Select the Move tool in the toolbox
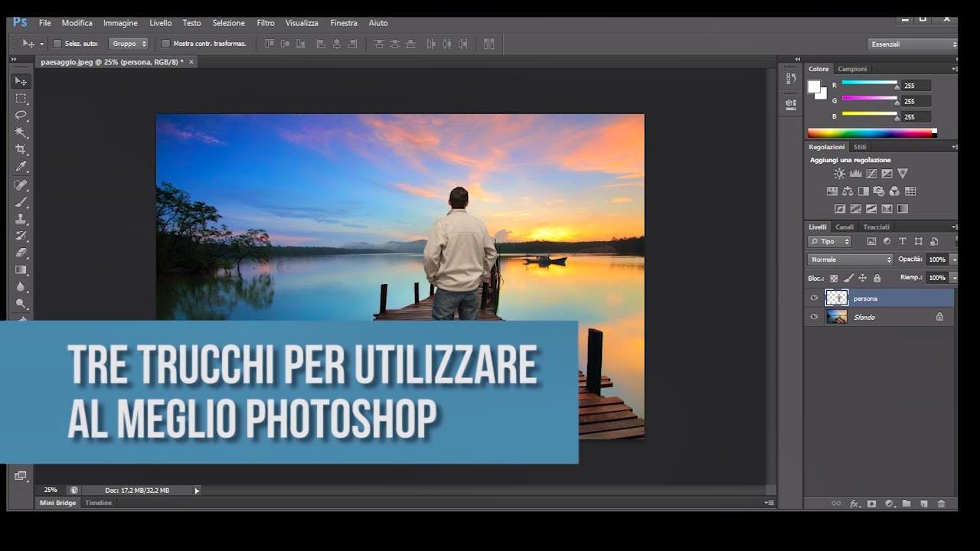 (x=21, y=81)
